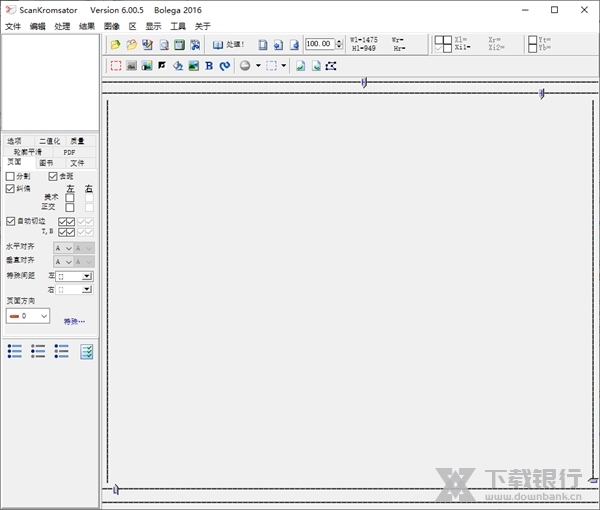Open the 垂直对齐 left A dropdown
This screenshot has height=510, width=600.
pos(63,262)
